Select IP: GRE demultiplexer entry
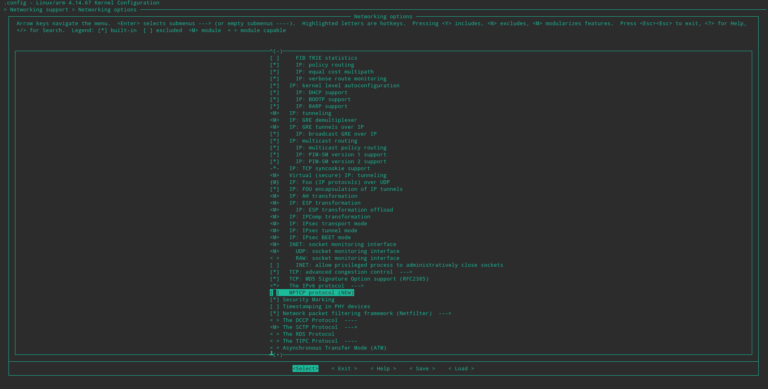Image resolution: width=768 pixels, height=389 pixels. [313, 120]
